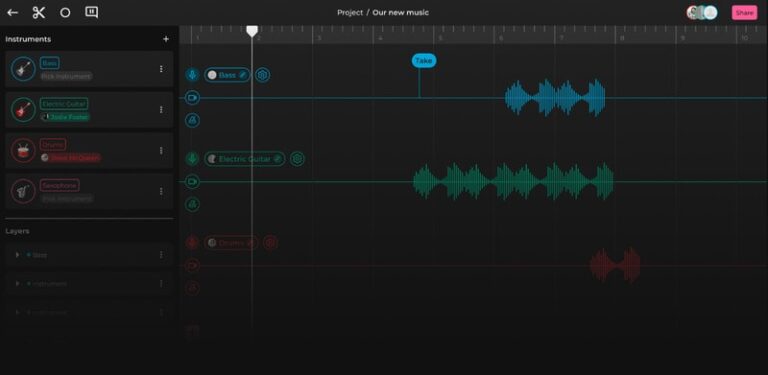This screenshot has width=768, height=375.
Task: Go back using the left arrow
Action: (x=12, y=13)
